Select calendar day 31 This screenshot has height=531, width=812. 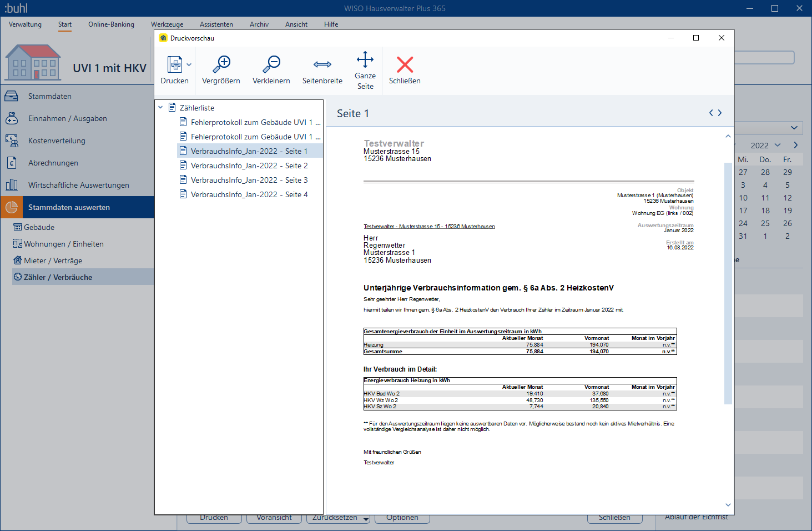click(743, 236)
